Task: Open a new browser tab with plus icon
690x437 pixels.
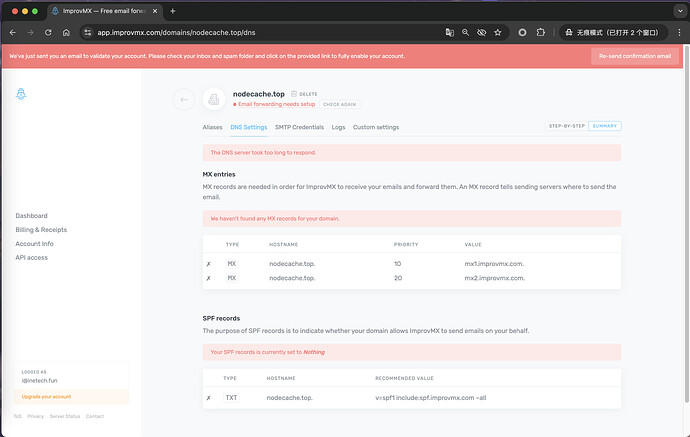Action: 173,11
